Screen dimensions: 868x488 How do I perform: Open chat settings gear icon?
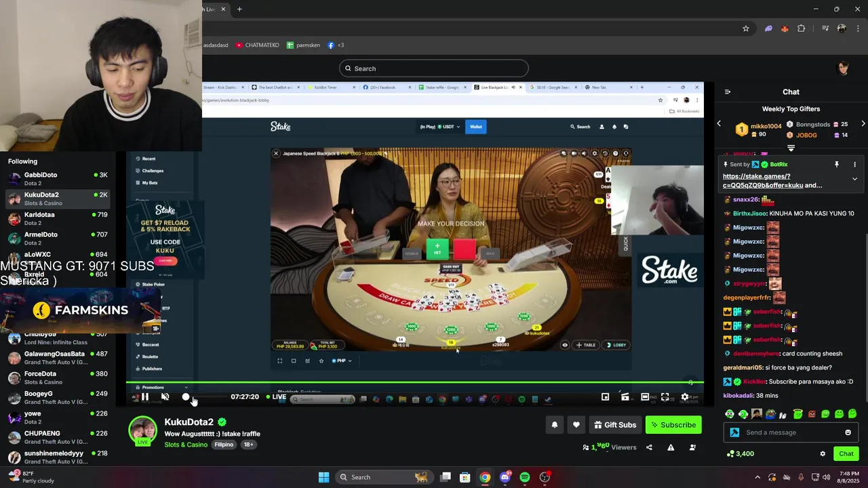point(823,453)
